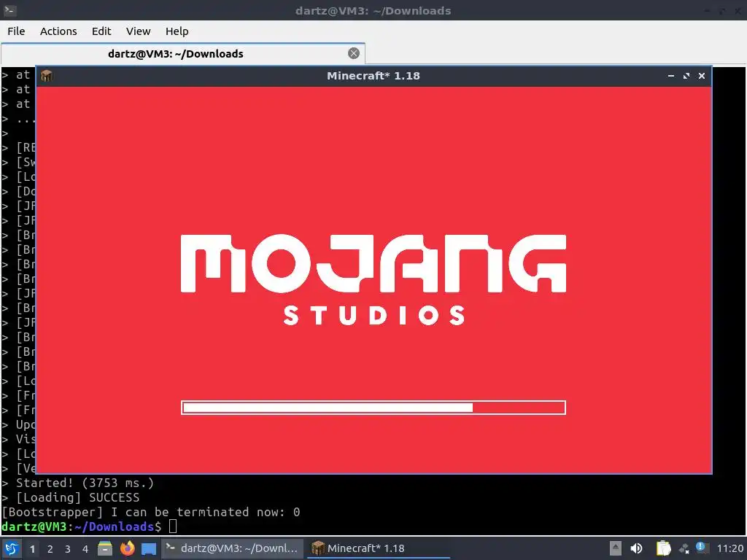Switch to the Minecraft 1.18 taskbar entry
Screen dimensions: 747x560
[x=379, y=548]
